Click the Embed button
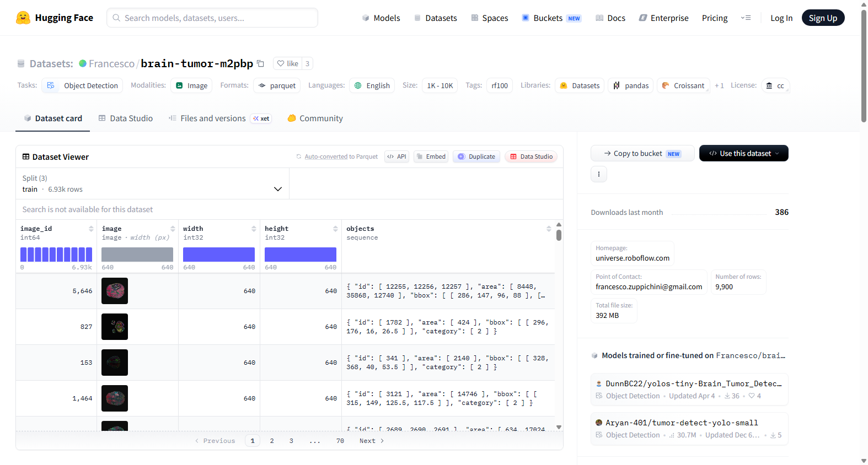 (x=431, y=156)
